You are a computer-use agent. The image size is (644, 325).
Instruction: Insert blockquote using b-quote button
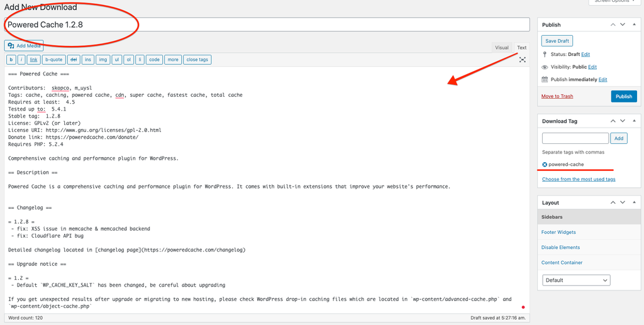click(53, 60)
